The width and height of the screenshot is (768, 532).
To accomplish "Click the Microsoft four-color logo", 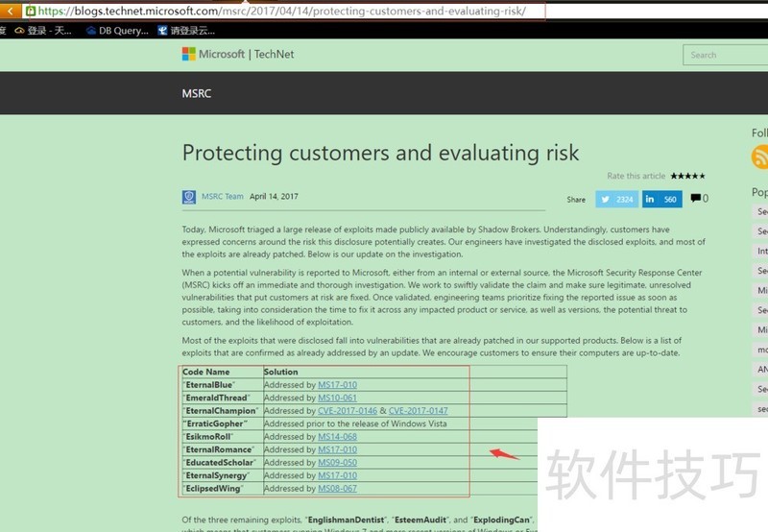I will pyautogui.click(x=188, y=54).
